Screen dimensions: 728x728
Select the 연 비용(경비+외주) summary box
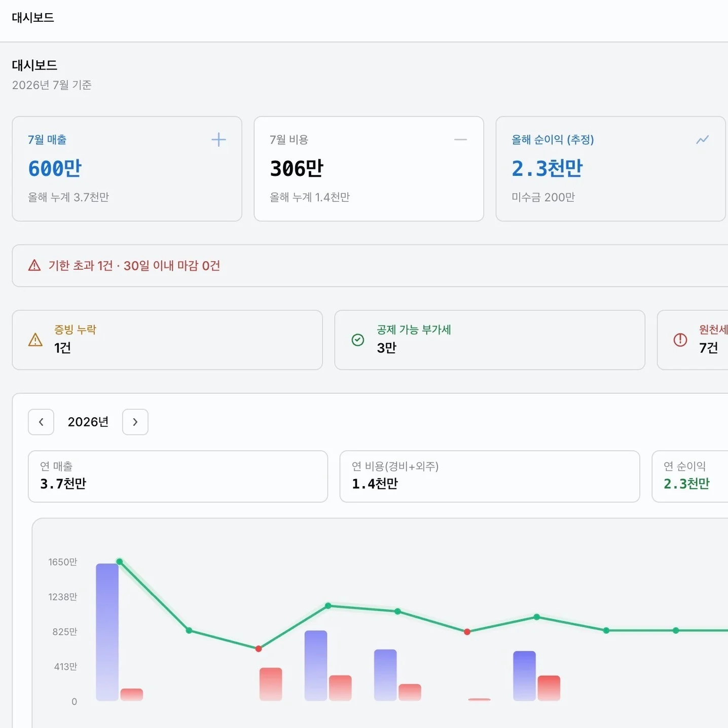tap(490, 477)
